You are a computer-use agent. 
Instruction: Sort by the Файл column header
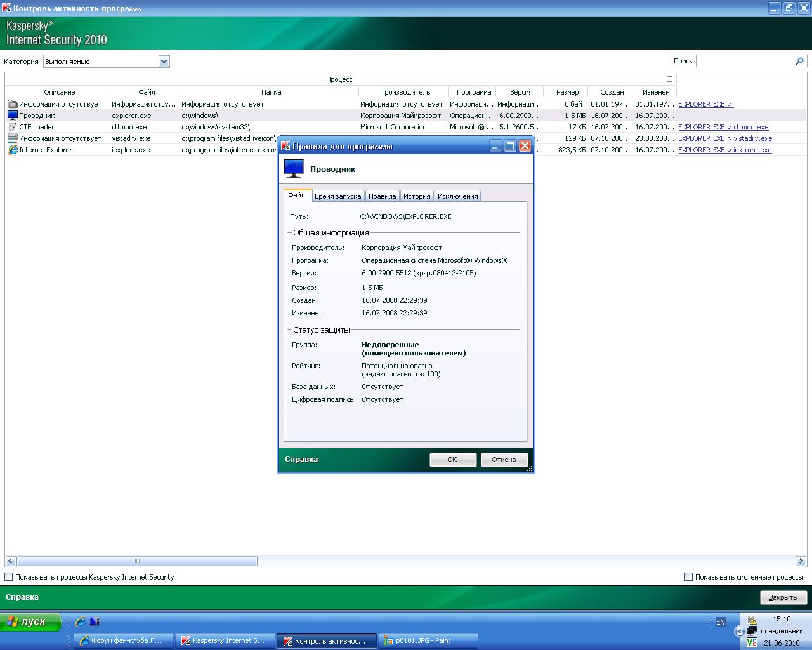pyautogui.click(x=145, y=92)
